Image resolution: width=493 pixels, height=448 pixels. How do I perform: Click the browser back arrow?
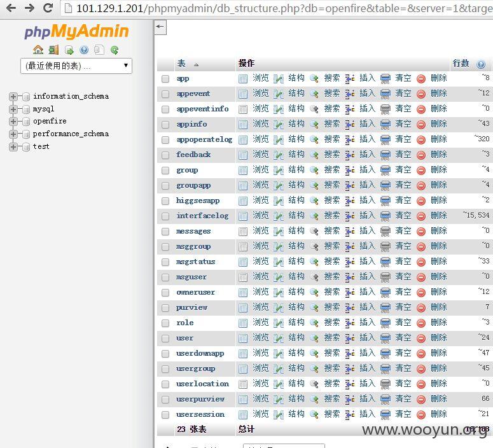[x=11, y=8]
